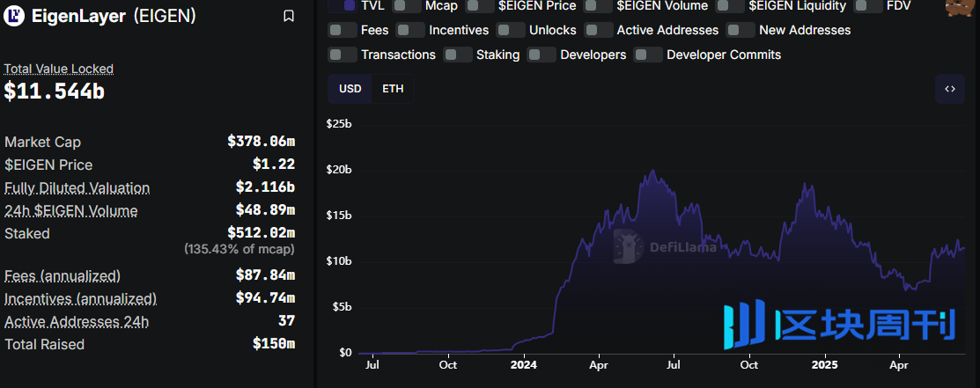The width and height of the screenshot is (980, 388).
Task: Turn on the Fees toggle
Action: [343, 30]
